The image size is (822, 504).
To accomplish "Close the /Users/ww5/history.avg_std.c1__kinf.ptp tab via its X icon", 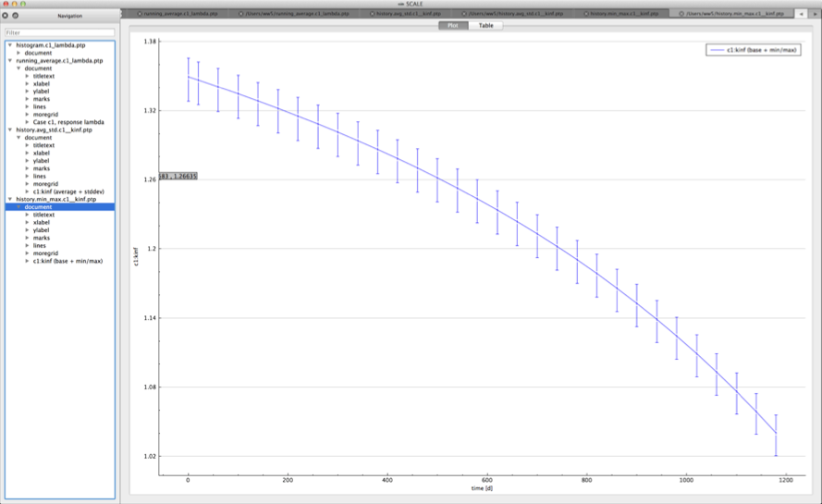I will coord(464,15).
